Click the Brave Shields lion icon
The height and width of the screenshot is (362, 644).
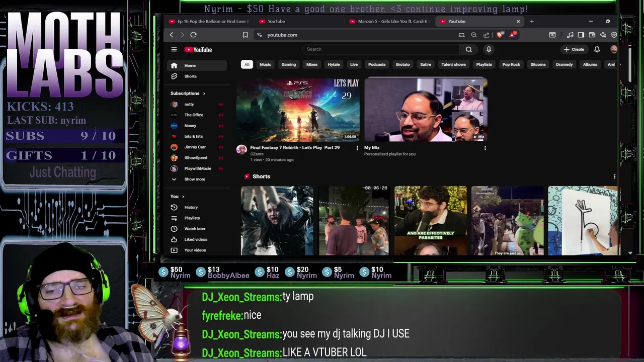tap(500, 35)
